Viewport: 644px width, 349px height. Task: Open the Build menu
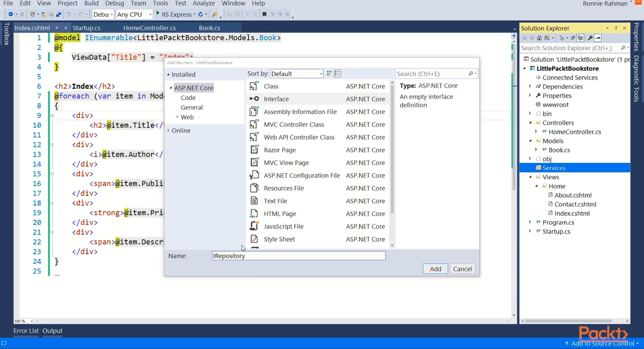point(91,3)
